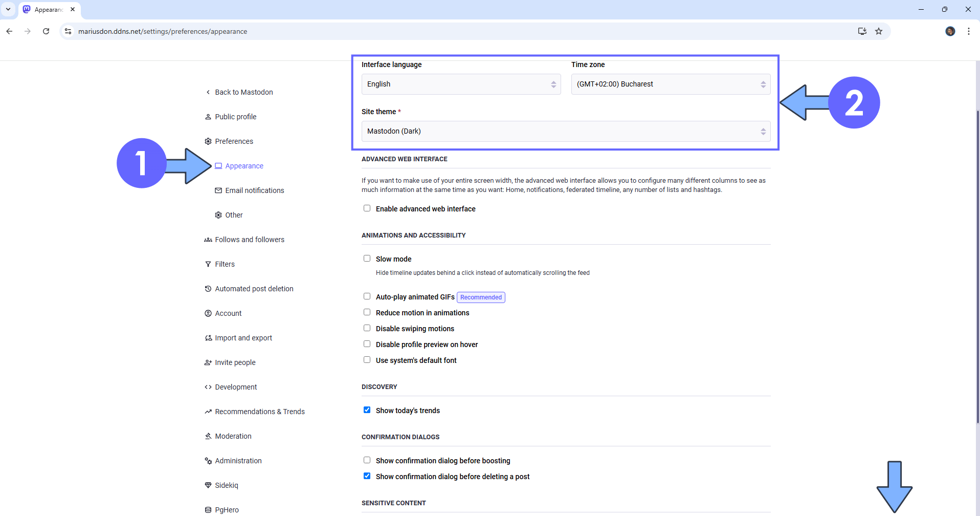Click the PgHero database icon

tap(208, 510)
